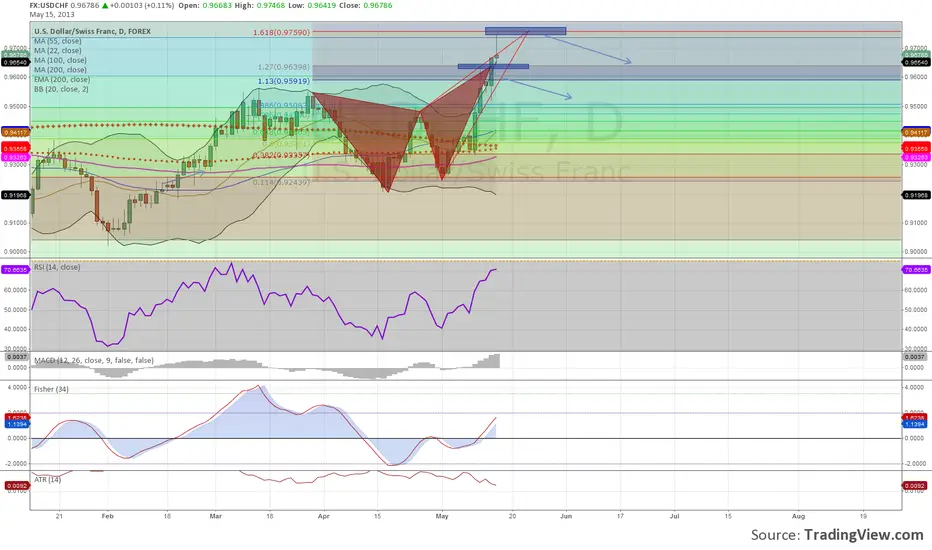The height and width of the screenshot is (550, 932).
Task: Select the Open: 0.96683 value
Action: 204,5
